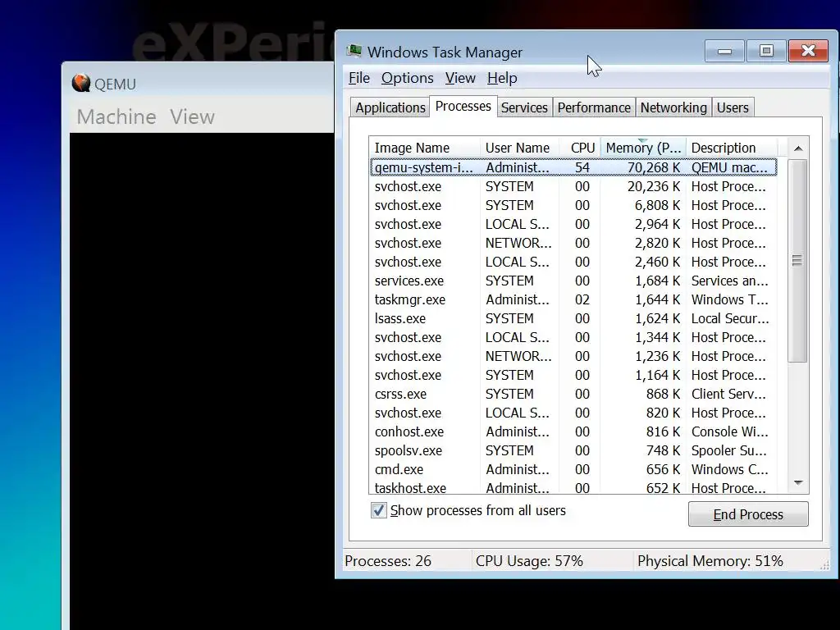
Task: Click the Task Manager title bar icon
Action: tap(354, 52)
